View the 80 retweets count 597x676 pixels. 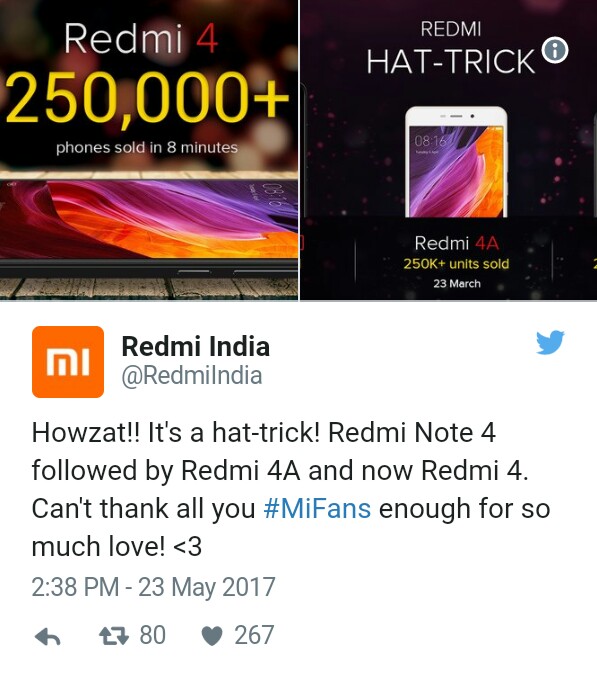(x=153, y=635)
